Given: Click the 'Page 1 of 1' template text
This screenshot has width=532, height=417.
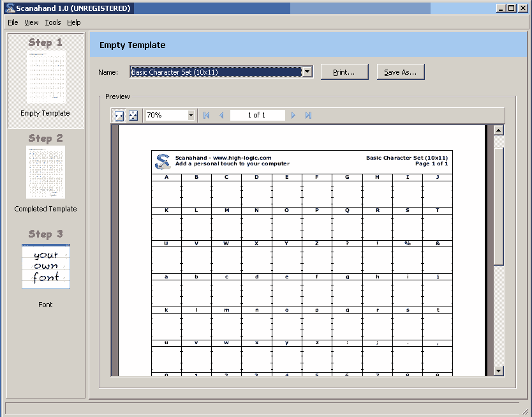Looking at the screenshot, I should pyautogui.click(x=432, y=163).
